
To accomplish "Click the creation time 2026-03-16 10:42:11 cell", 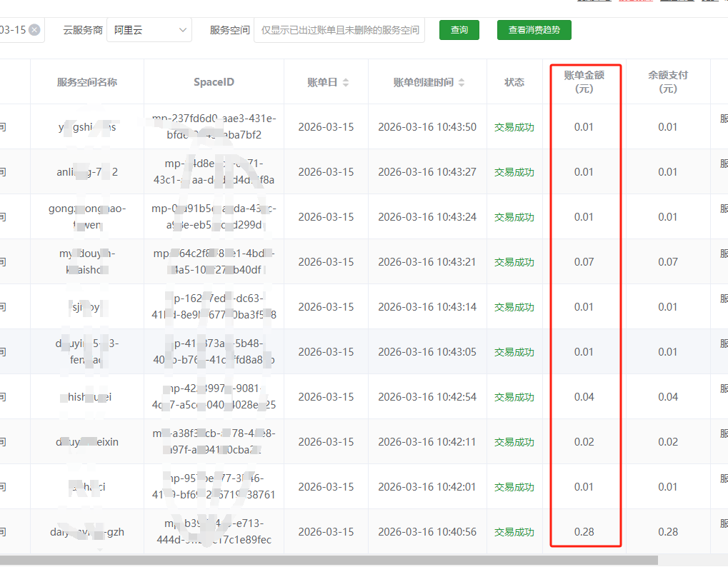I will coord(427,442).
